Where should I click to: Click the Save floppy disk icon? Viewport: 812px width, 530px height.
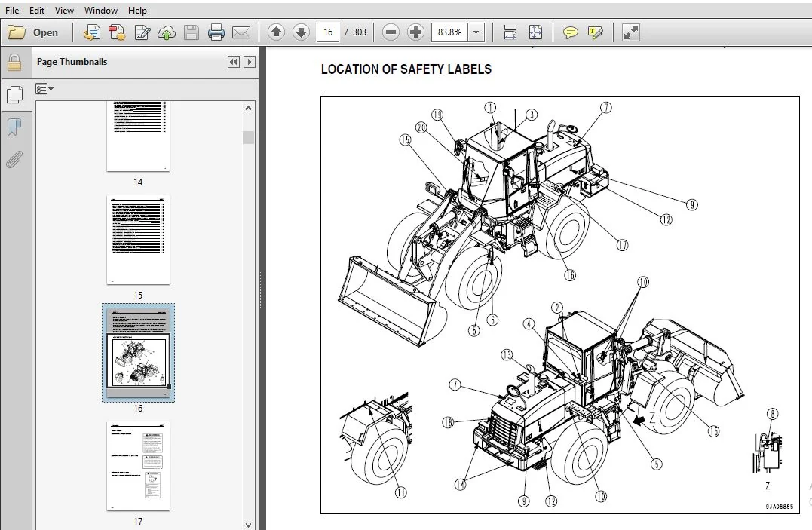[x=192, y=32]
